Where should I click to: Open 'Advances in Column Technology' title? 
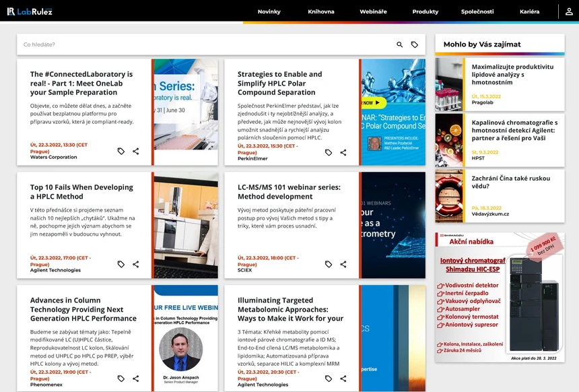tap(83, 309)
